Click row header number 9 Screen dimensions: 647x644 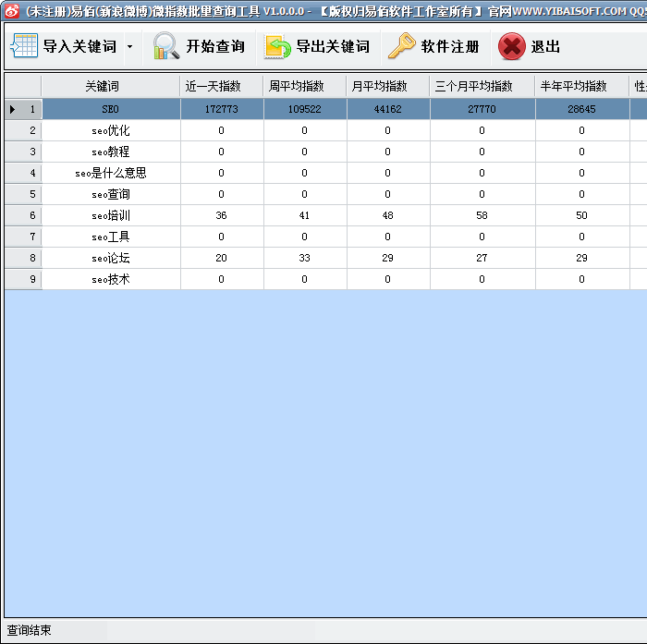click(x=32, y=279)
